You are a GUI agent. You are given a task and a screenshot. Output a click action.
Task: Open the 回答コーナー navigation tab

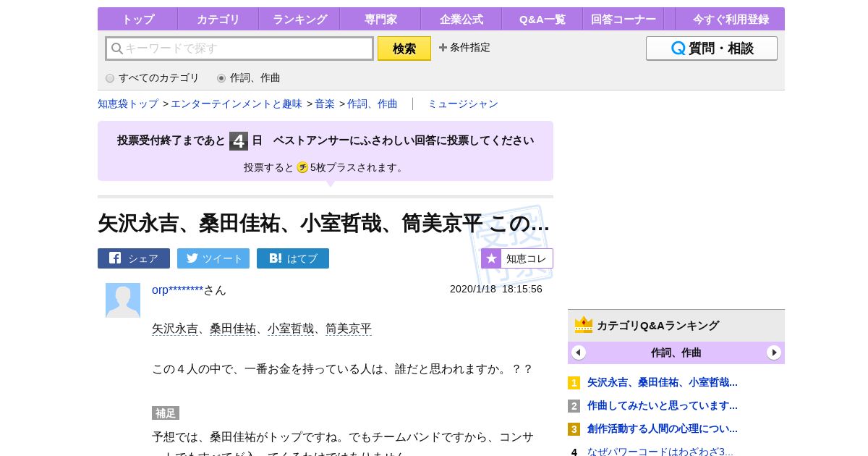(x=623, y=19)
